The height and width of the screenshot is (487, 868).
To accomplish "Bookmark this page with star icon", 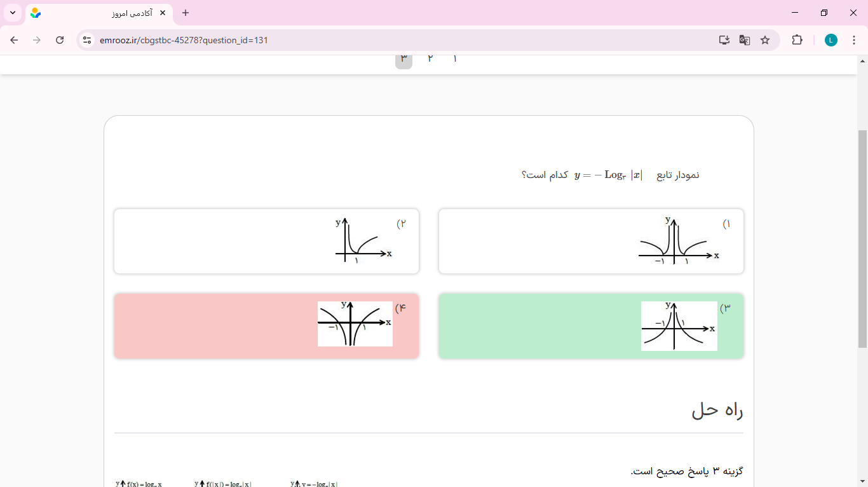I will pyautogui.click(x=765, y=40).
